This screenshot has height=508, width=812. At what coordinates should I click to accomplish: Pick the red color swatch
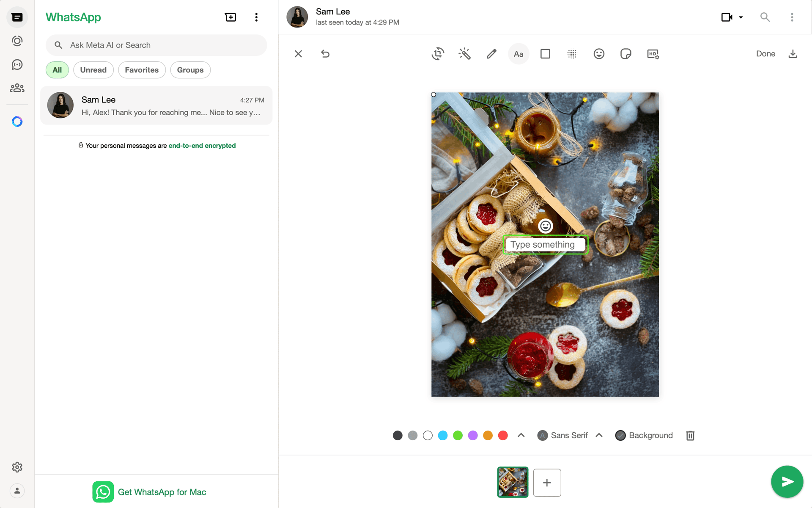tap(503, 435)
